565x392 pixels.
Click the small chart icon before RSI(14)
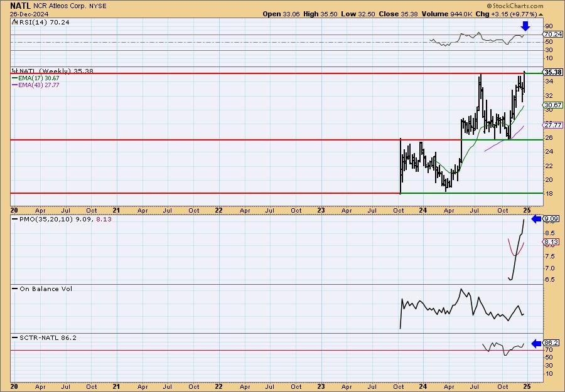[15, 22]
